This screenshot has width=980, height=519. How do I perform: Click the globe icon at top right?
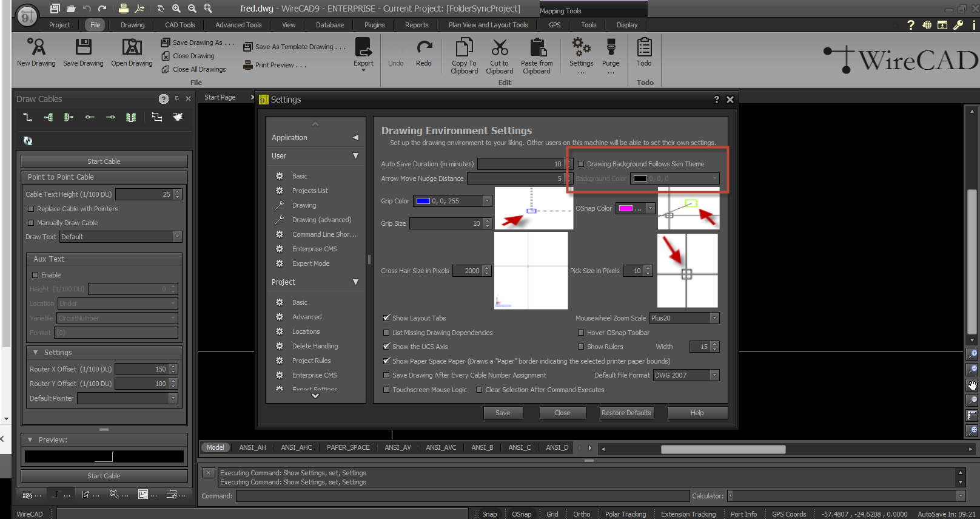coord(927,25)
